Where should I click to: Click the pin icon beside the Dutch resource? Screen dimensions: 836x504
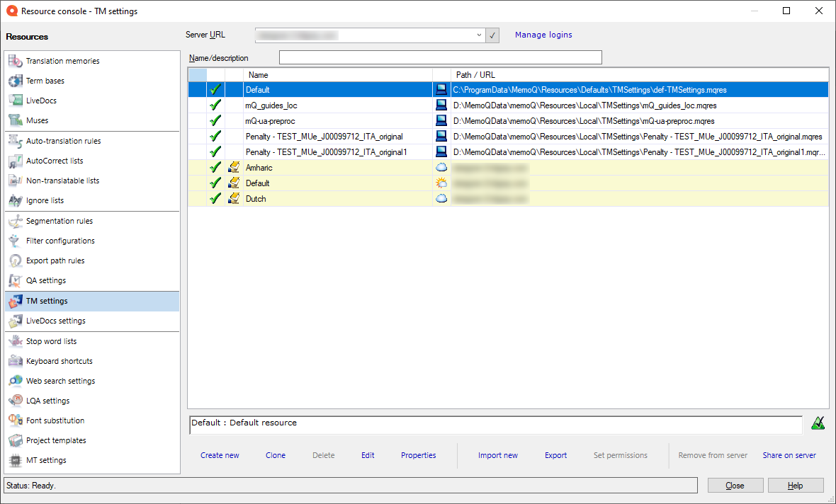(x=233, y=198)
